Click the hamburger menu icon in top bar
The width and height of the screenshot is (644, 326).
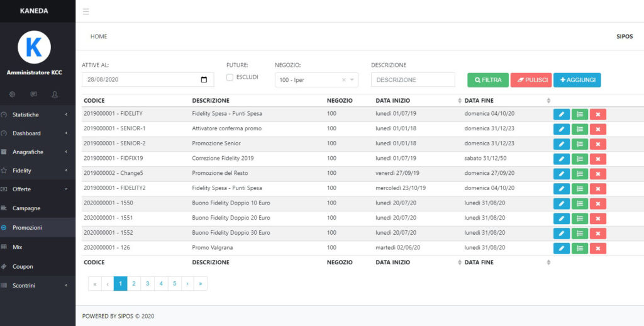pyautogui.click(x=86, y=11)
